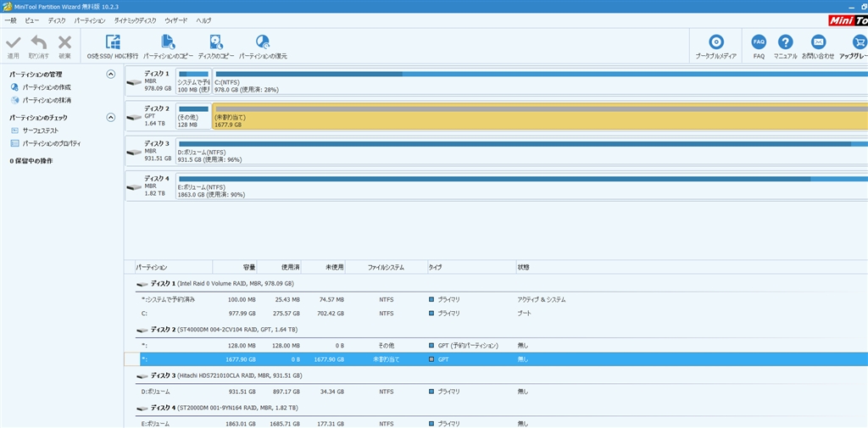Screen dimensions: 868x428
Task: Click パーティションの作成 in the sidebar
Action: pos(47,87)
